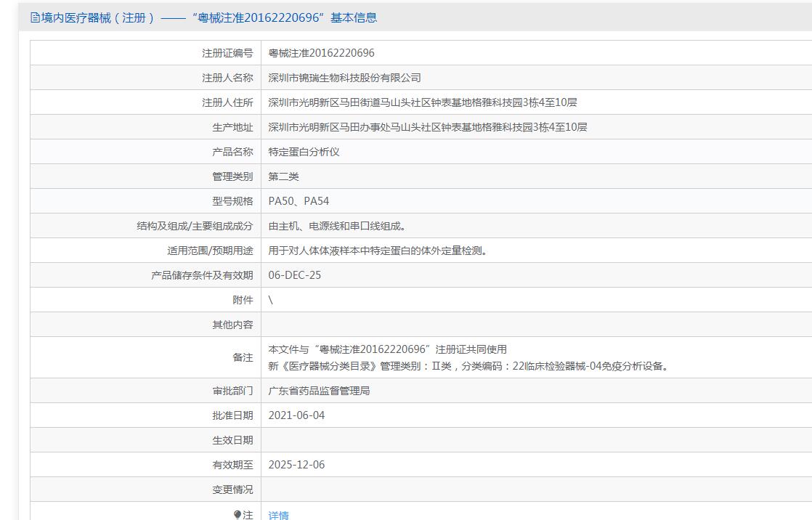The image size is (812, 520).
Task: Select registration number value 粤械注准20162220696
Action: tap(321, 53)
